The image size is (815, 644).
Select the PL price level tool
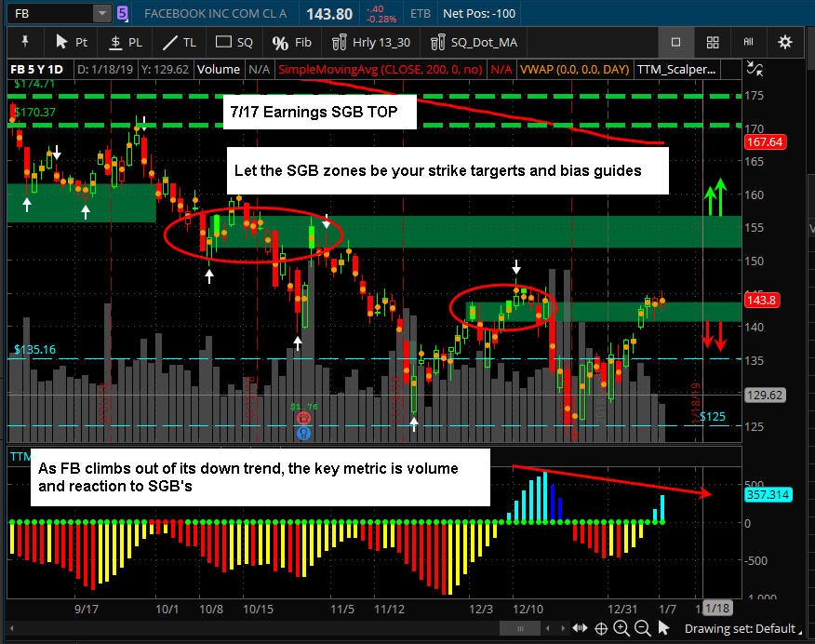click(x=126, y=42)
